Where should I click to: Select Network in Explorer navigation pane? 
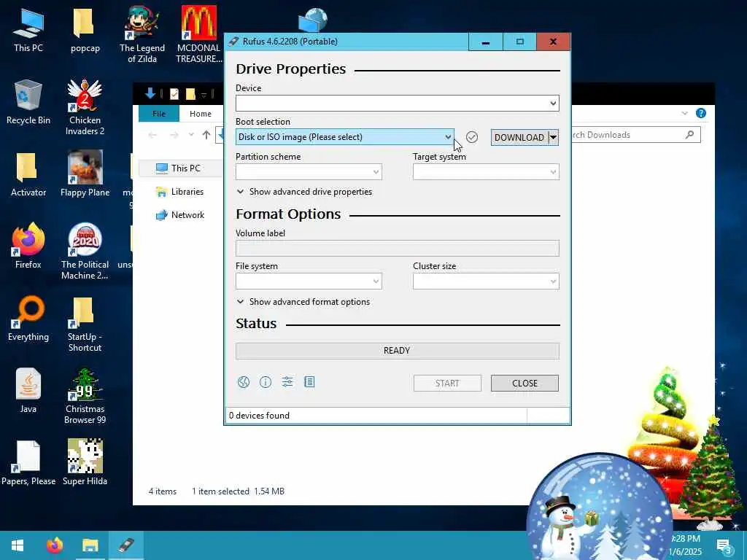point(180,215)
